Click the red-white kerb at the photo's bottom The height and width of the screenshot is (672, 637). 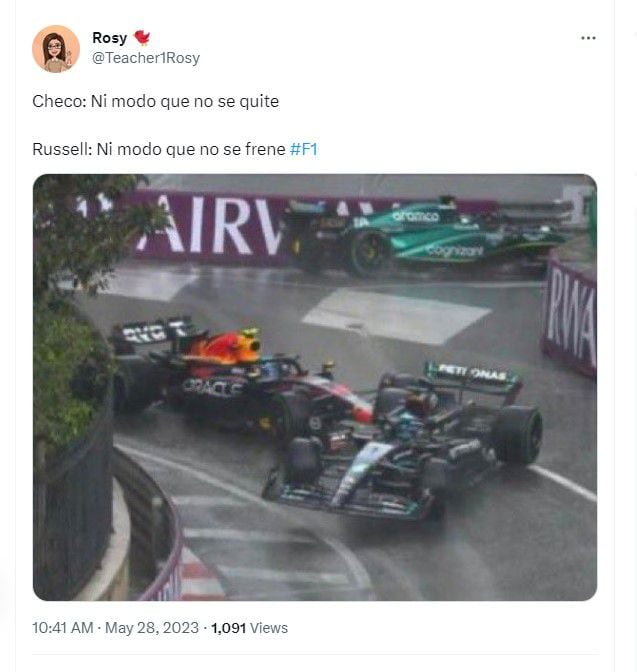point(199,576)
